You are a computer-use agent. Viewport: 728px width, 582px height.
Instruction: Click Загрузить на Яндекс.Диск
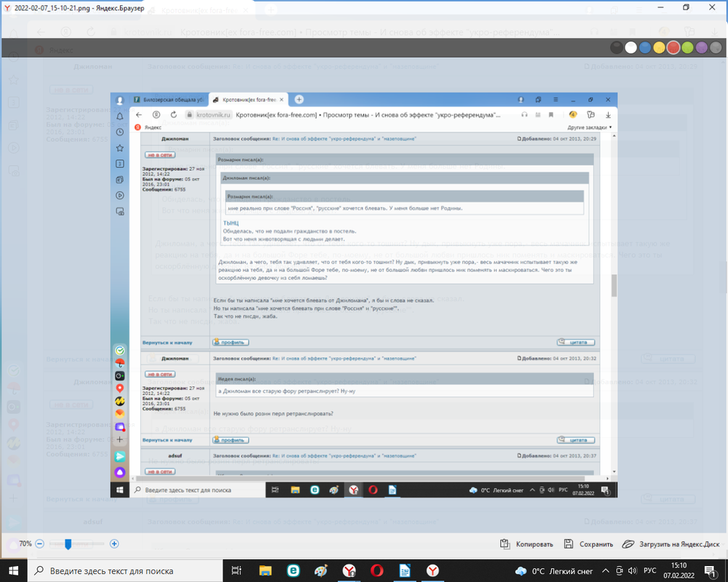click(x=671, y=544)
